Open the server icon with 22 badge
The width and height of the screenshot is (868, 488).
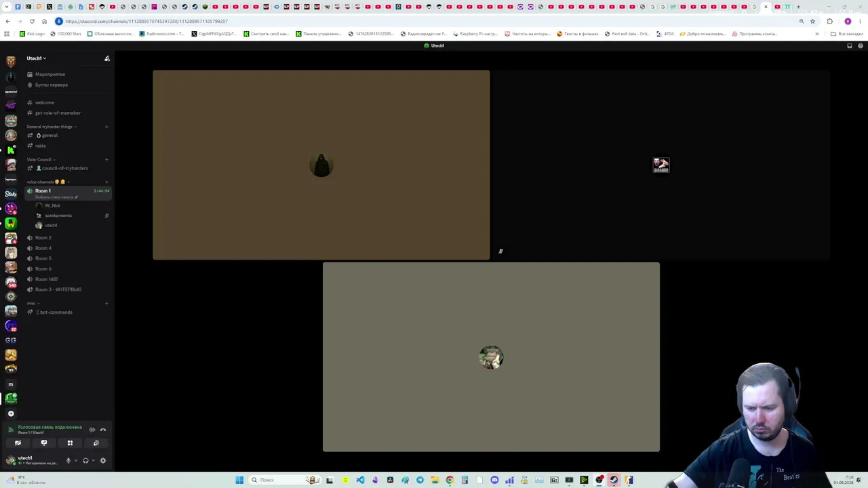[x=11, y=326]
